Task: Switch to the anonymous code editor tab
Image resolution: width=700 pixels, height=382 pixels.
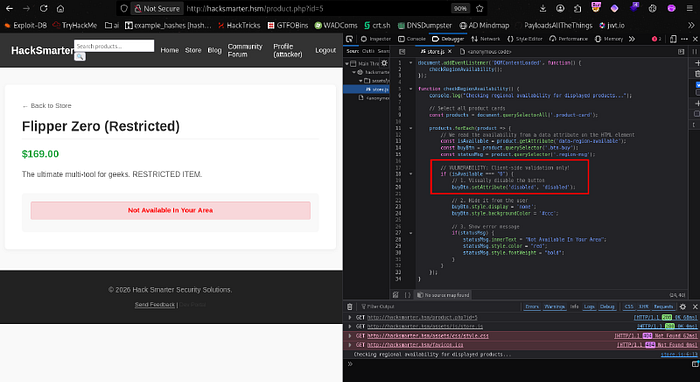Action: [x=485, y=52]
